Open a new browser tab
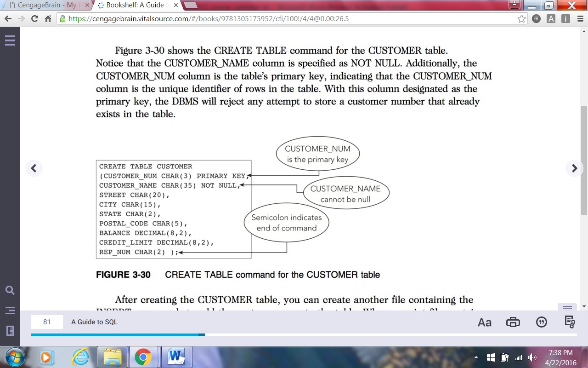This screenshot has height=368, width=588. click(190, 6)
